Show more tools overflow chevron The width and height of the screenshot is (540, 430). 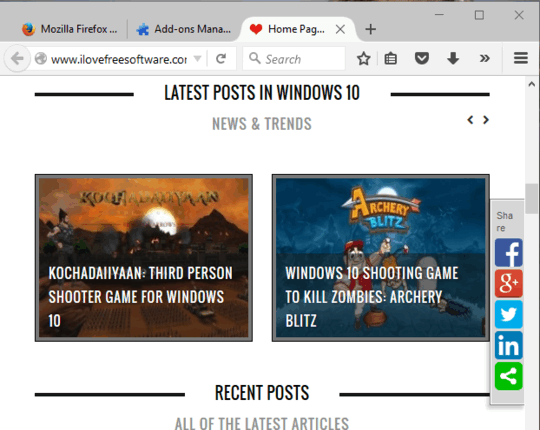(484, 59)
